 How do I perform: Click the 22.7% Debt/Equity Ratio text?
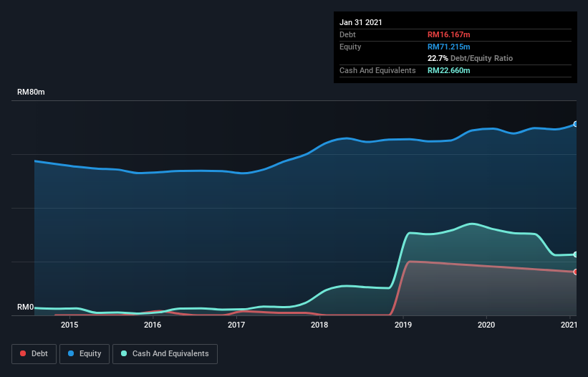[x=471, y=59]
